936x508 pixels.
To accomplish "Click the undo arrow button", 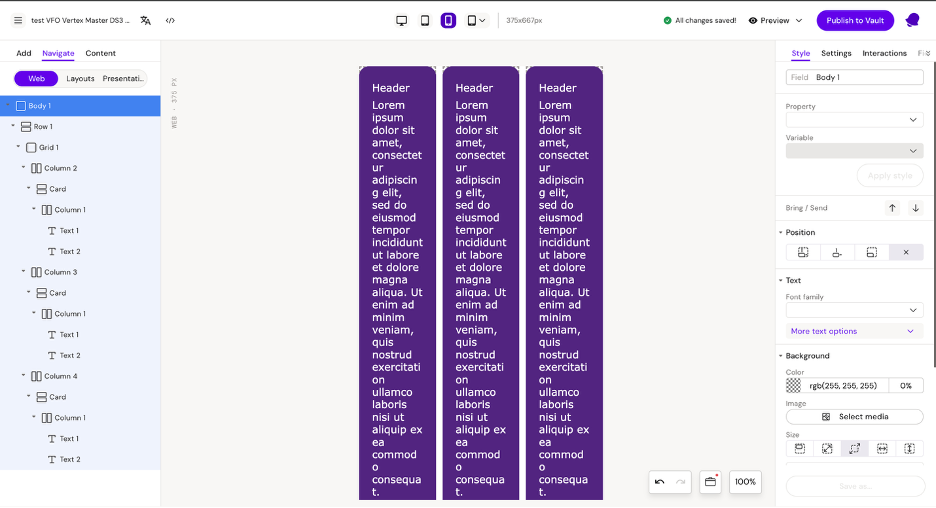I will click(x=660, y=482).
